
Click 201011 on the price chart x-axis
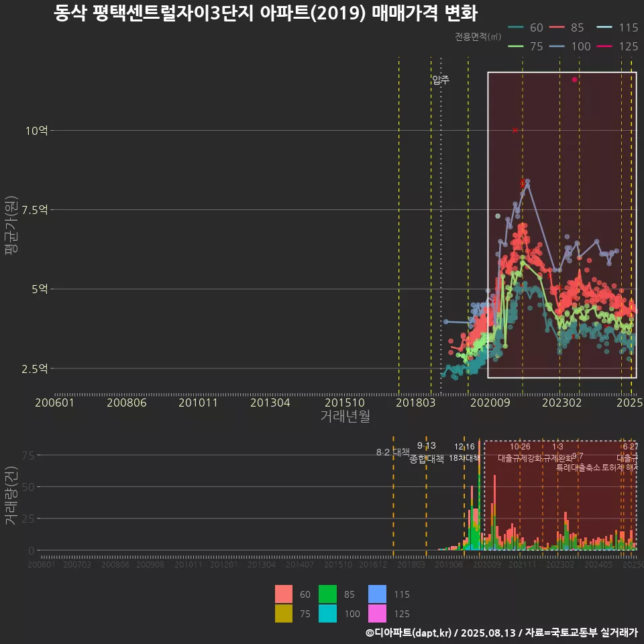click(198, 402)
